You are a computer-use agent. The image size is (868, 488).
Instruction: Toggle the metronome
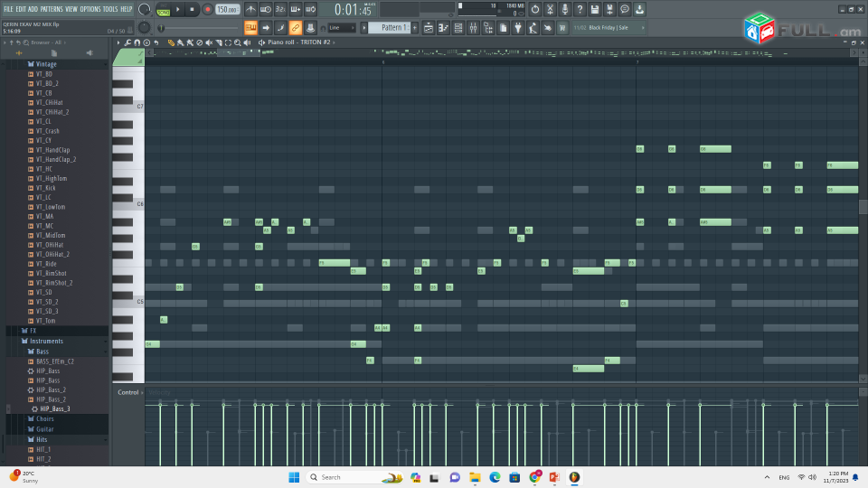pyautogui.click(x=250, y=9)
